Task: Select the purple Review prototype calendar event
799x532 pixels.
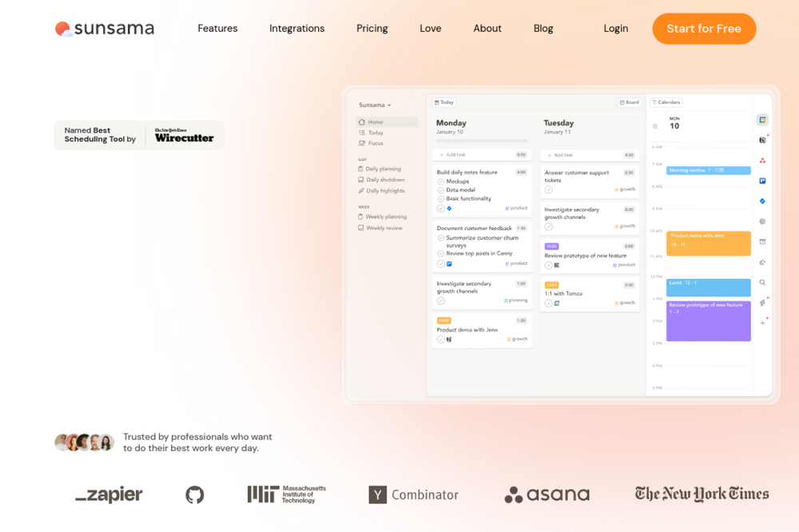Action: point(708,321)
